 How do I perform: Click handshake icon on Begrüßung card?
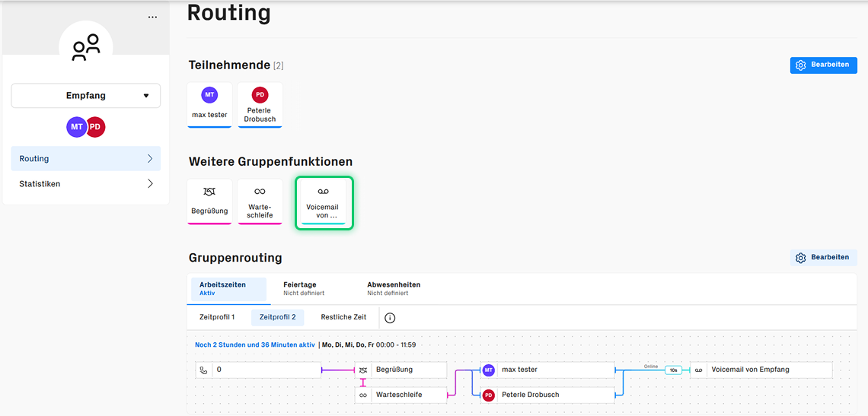[210, 192]
